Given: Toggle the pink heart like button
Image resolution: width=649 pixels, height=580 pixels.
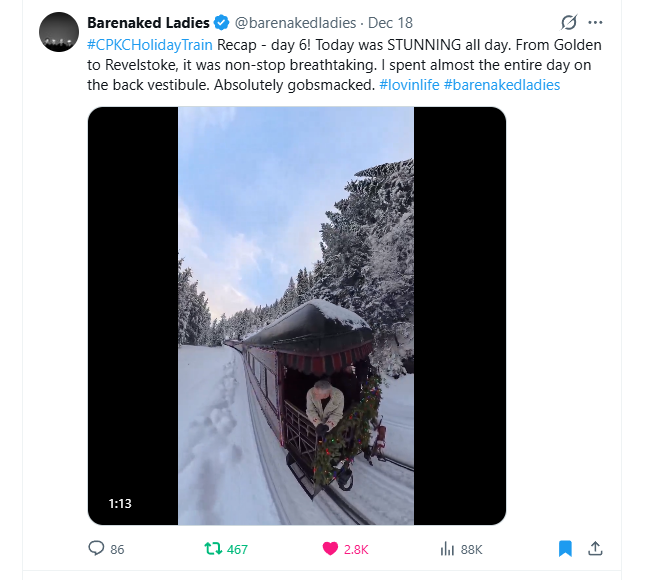Looking at the screenshot, I should click(x=329, y=548).
